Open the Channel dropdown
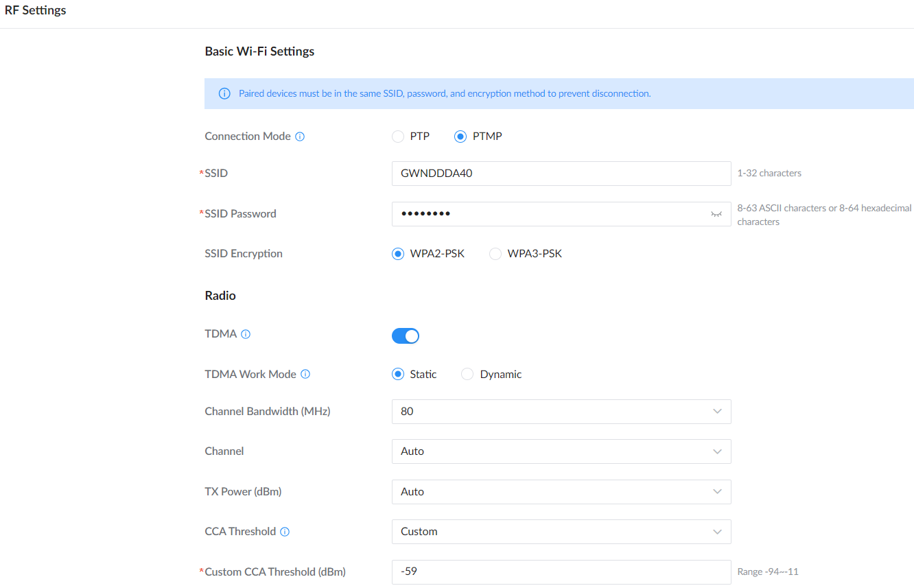This screenshot has height=588, width=914. click(x=561, y=451)
